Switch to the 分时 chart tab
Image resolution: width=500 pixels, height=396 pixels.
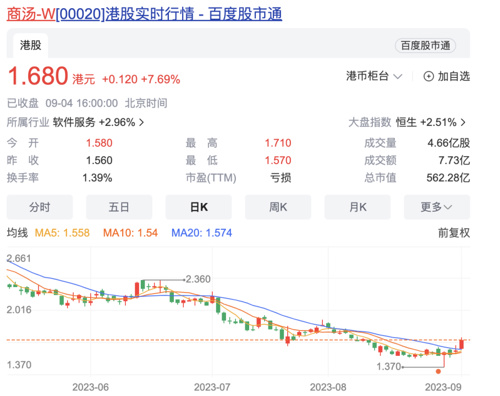coord(40,207)
